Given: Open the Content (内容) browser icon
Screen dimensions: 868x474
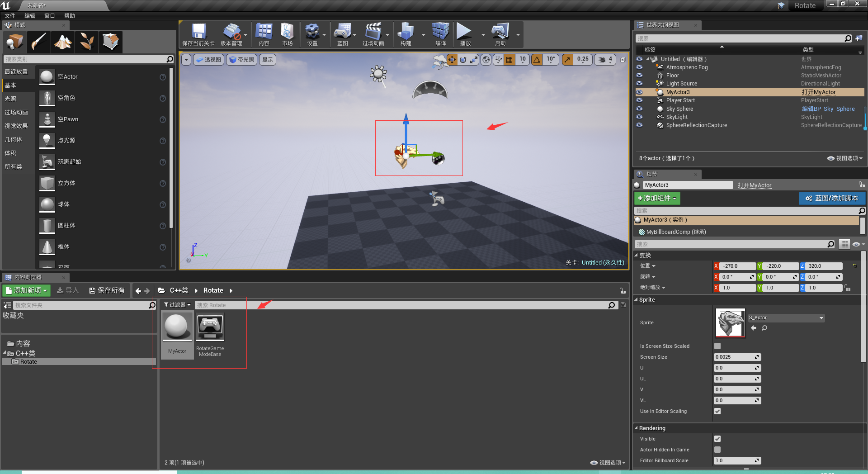Looking at the screenshot, I should pos(264,35).
